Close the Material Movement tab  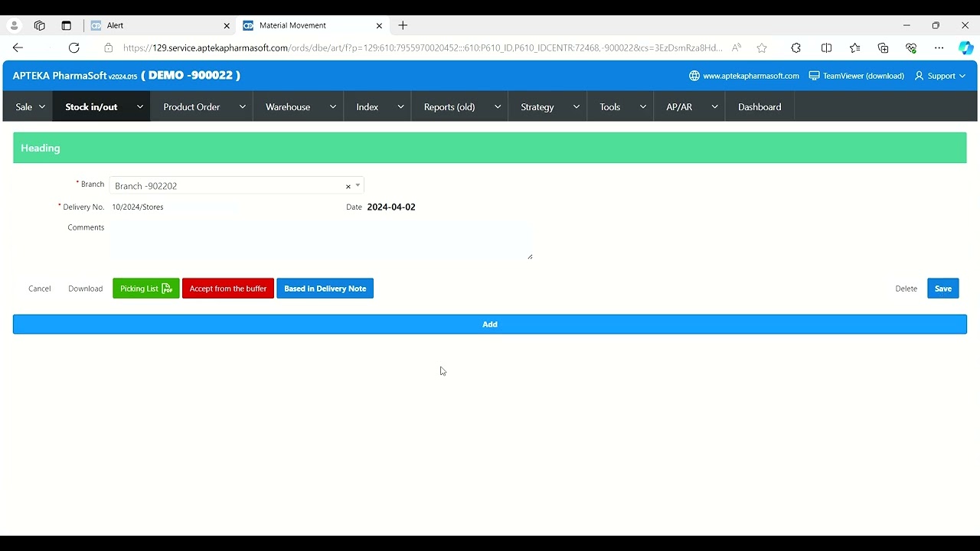tap(379, 25)
